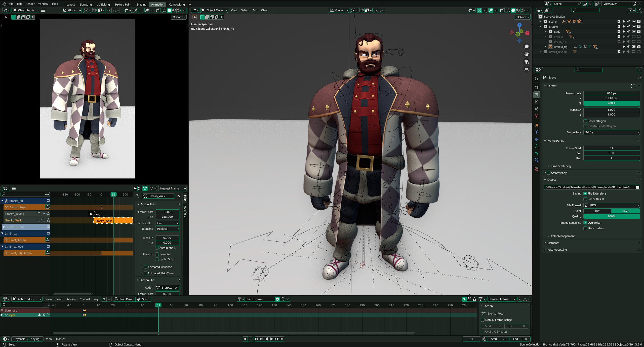Select the Bronko_Walk NLA strip

(x=113, y=221)
